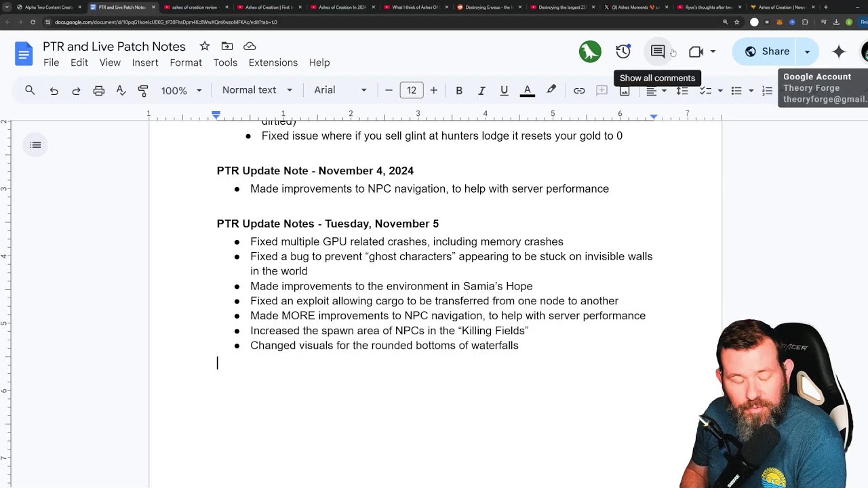The image size is (868, 488).
Task: Show all comments icon
Action: tap(657, 52)
